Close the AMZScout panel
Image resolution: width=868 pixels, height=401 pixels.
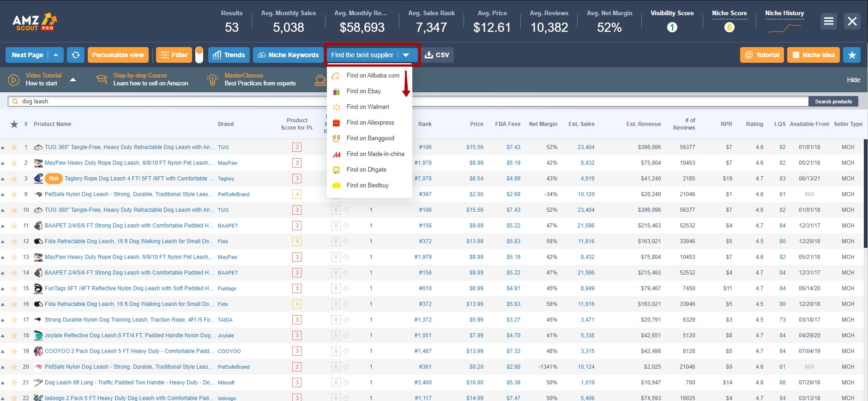(852, 21)
